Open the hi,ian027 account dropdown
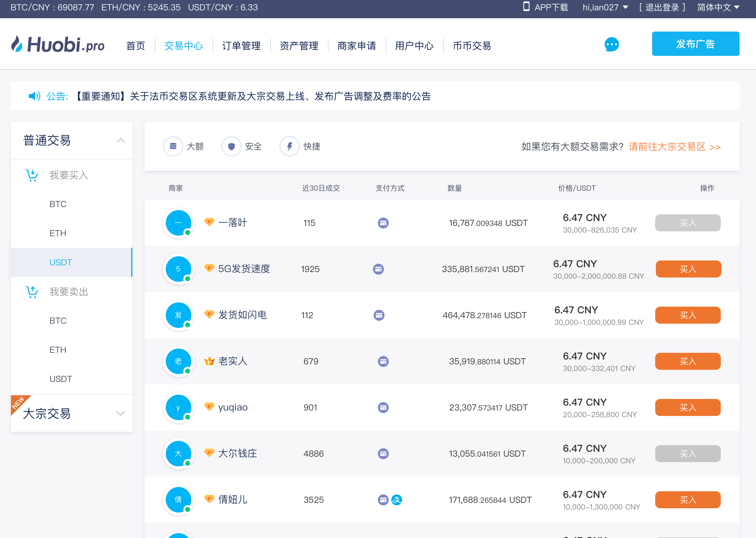 point(605,7)
